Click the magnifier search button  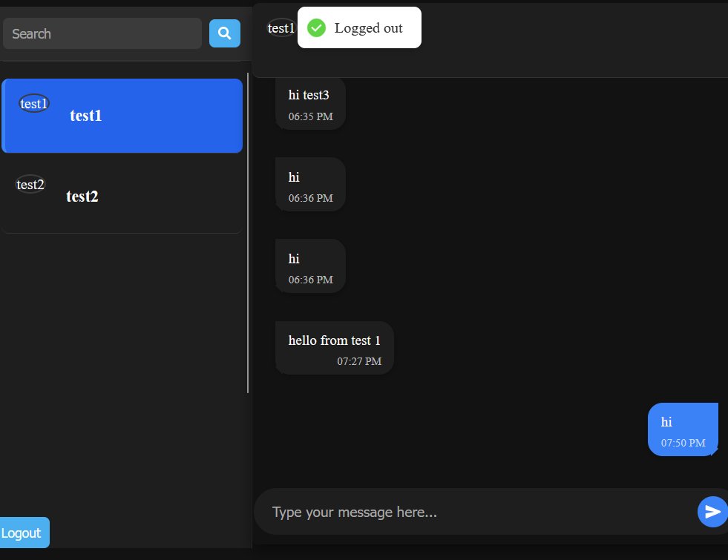coord(225,33)
